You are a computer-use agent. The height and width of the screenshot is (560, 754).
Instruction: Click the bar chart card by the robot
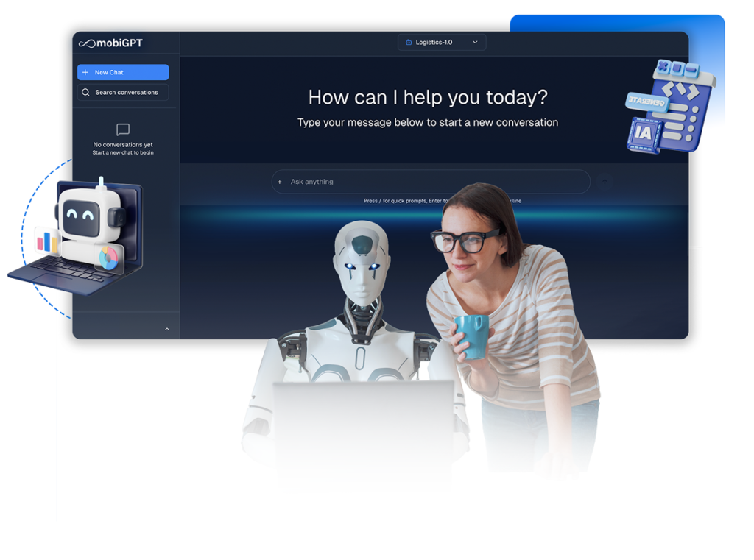[x=46, y=241]
